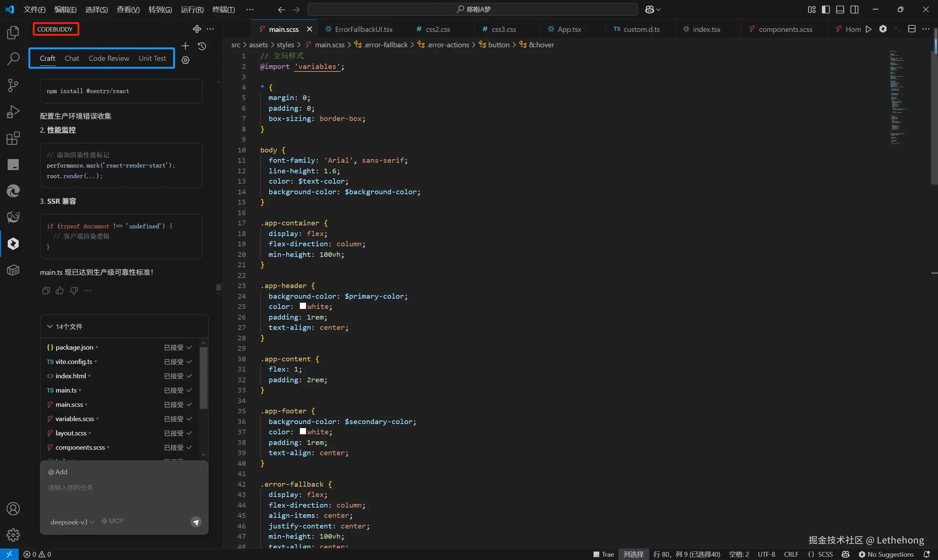Open components.scss from changed files list
Viewport: 938px width, 560px height.
click(x=80, y=447)
